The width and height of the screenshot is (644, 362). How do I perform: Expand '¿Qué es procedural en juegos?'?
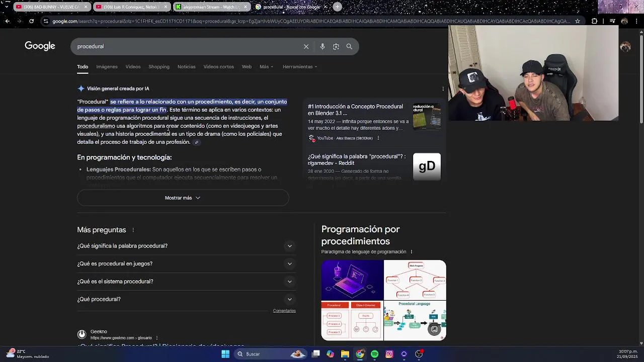click(186, 263)
